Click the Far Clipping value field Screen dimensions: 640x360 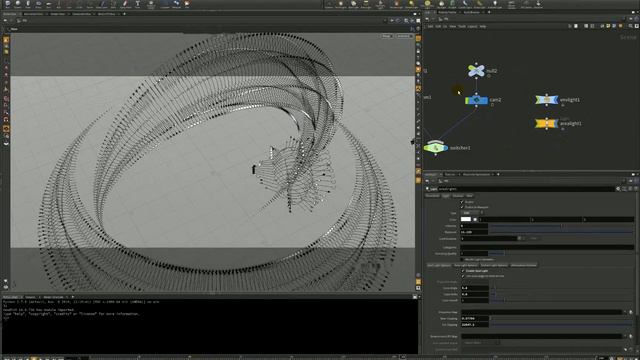[474, 325]
